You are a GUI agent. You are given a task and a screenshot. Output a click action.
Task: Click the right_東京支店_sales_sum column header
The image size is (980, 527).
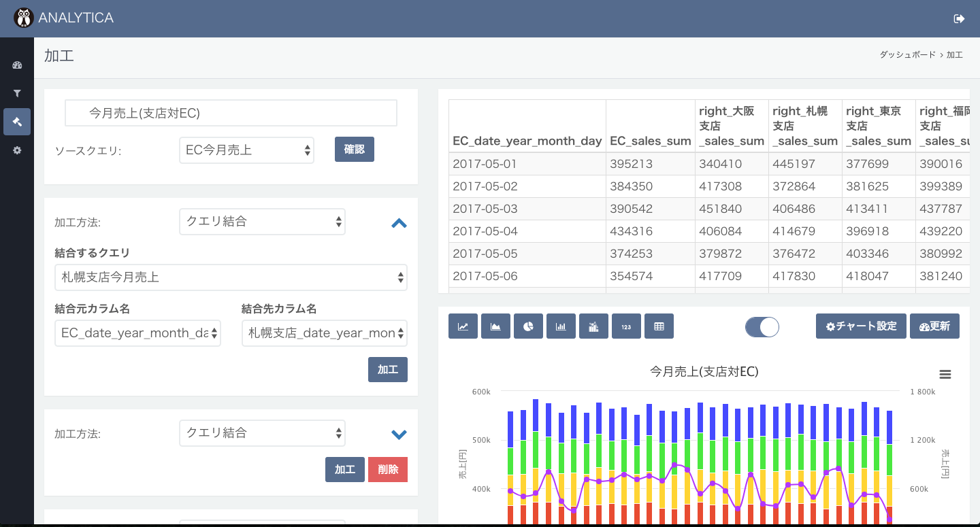879,126
